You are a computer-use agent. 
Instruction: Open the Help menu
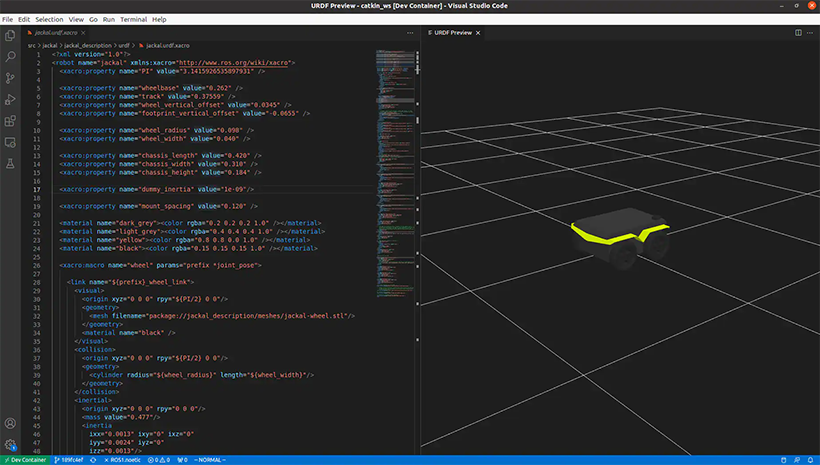[159, 19]
